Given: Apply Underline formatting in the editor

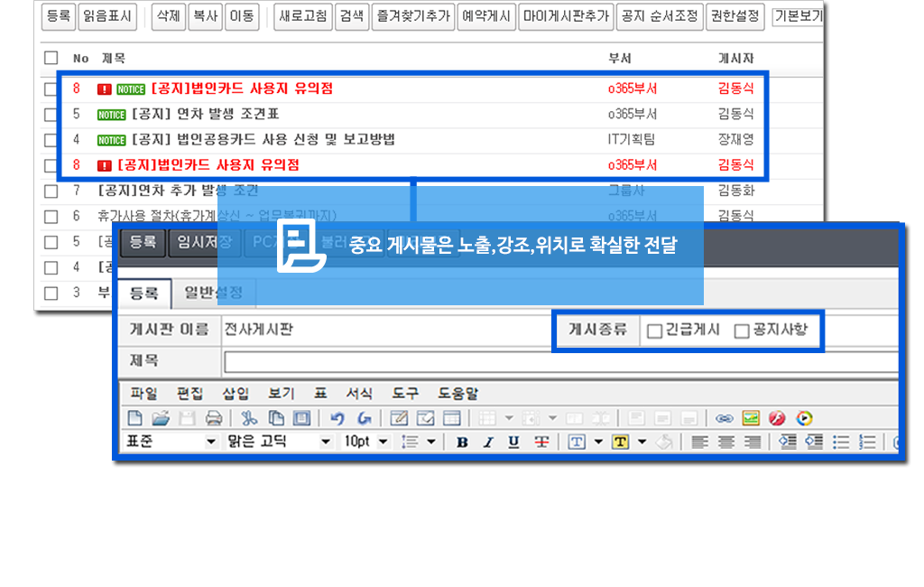Looking at the screenshot, I should pos(513,442).
